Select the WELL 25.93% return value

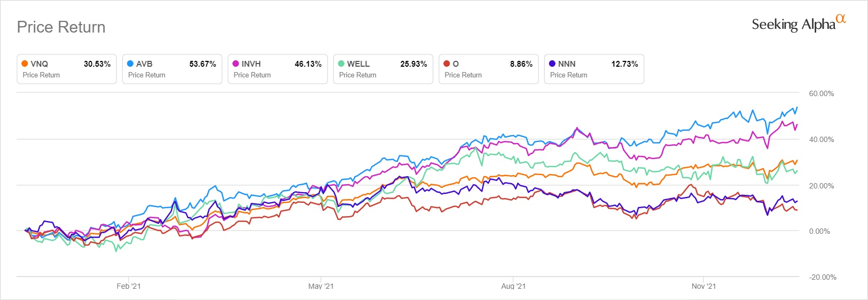(413, 64)
